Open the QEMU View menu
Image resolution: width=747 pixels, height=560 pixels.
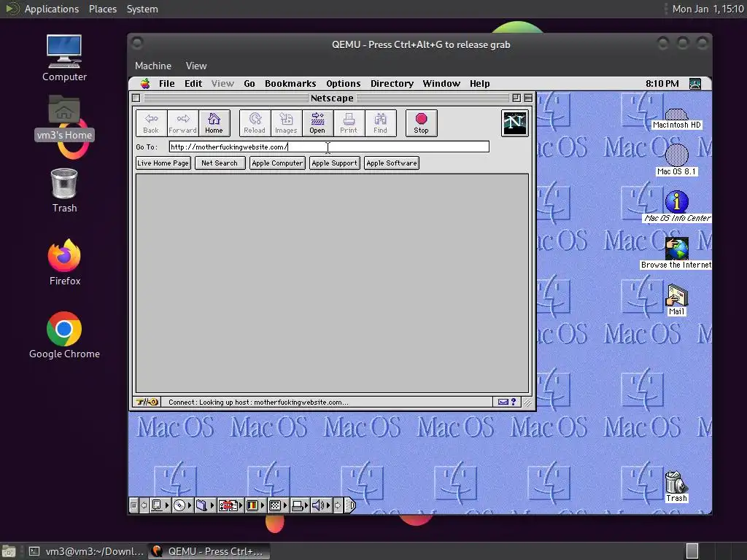point(196,66)
